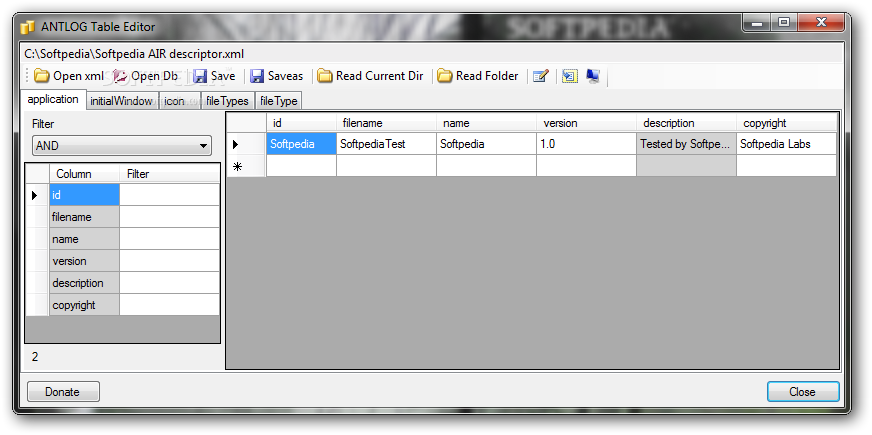The image size is (872, 435).
Task: Select the version row in filter list
Action: pyautogui.click(x=84, y=261)
